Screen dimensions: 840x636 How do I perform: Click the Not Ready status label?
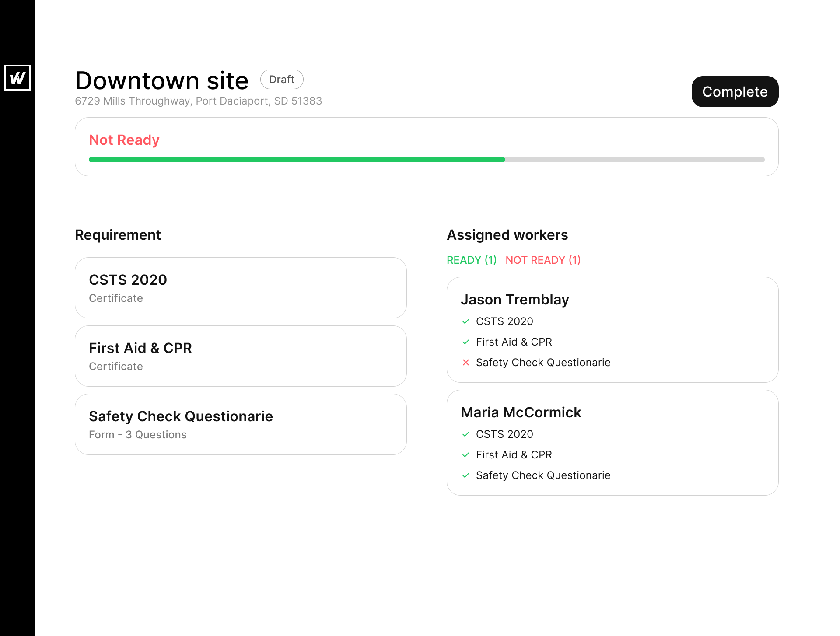(x=124, y=140)
